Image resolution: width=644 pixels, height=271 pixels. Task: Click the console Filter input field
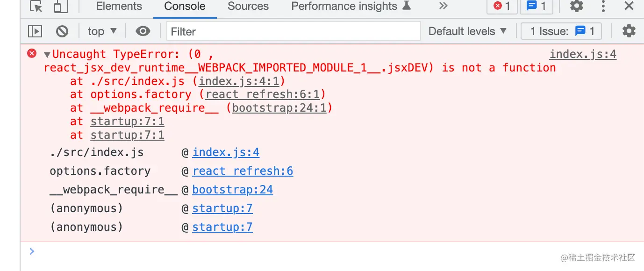(293, 31)
